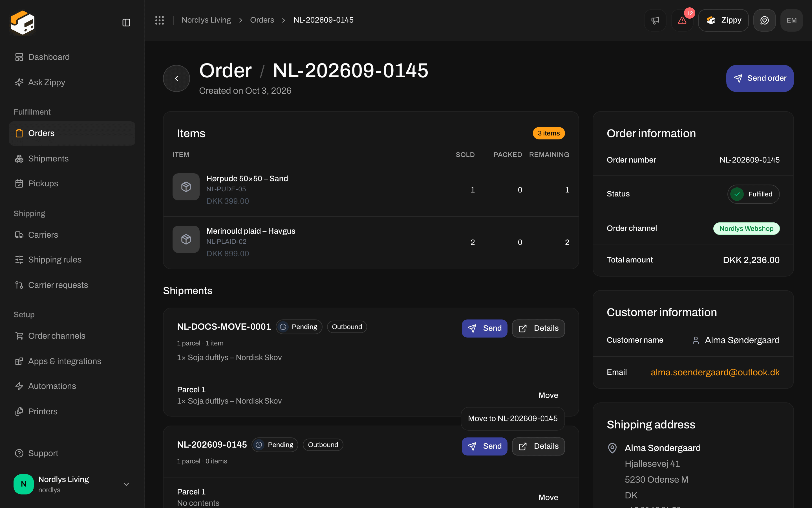Image resolution: width=812 pixels, height=508 pixels.
Task: Open Carrier requests in the sidebar
Action: click(72, 285)
